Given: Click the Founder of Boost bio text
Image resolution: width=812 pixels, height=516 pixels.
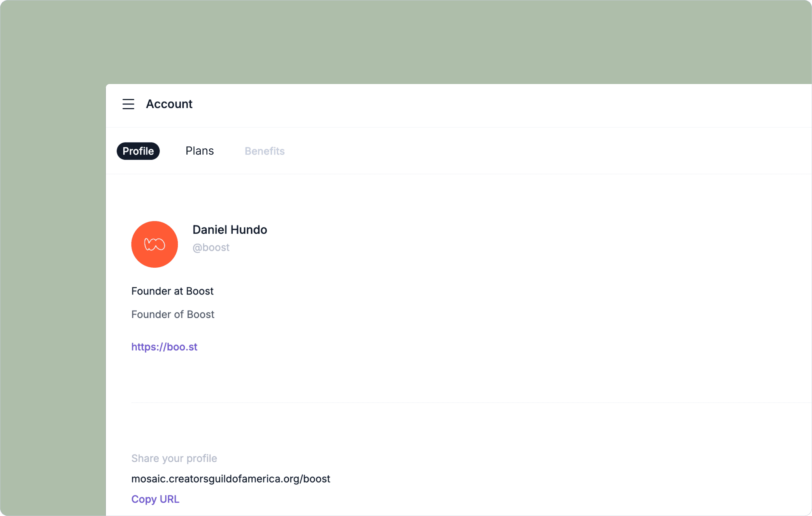Looking at the screenshot, I should tap(173, 314).
